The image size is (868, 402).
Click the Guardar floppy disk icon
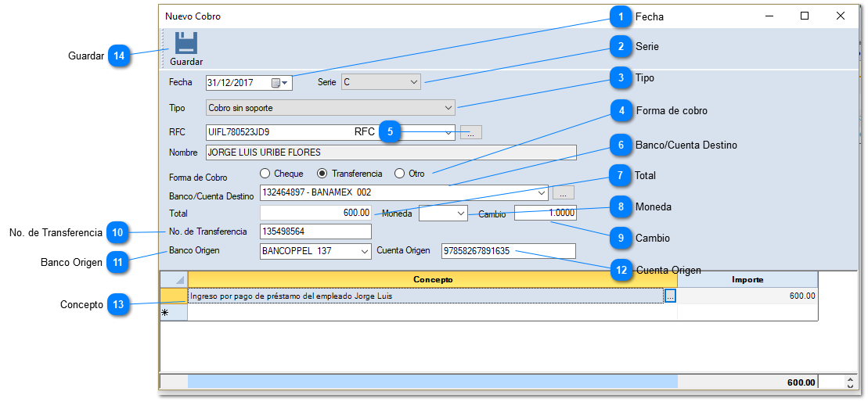pyautogui.click(x=185, y=43)
